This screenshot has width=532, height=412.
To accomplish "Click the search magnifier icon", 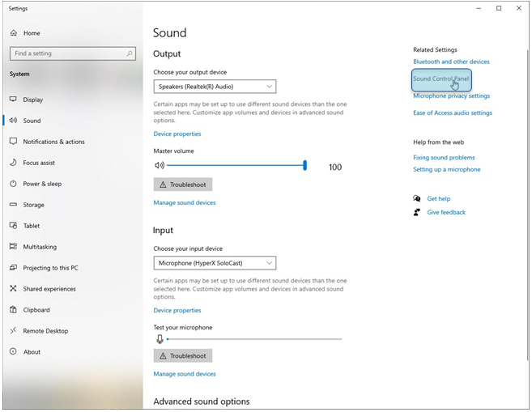I will click(x=130, y=53).
